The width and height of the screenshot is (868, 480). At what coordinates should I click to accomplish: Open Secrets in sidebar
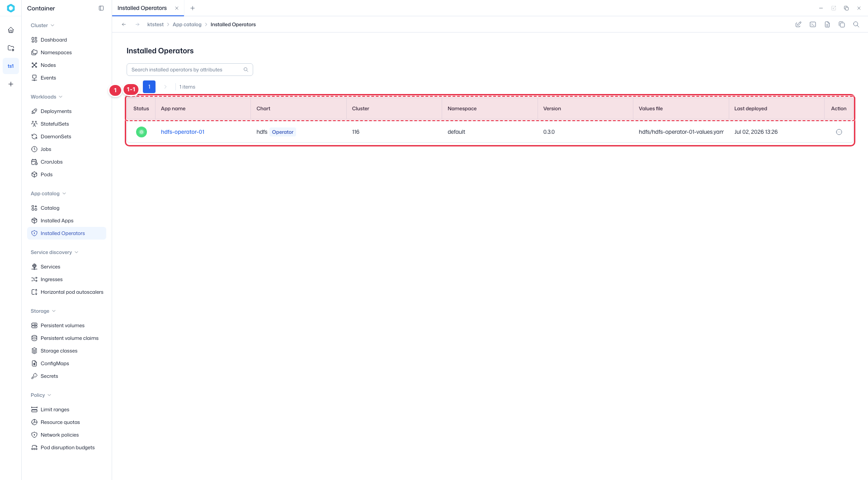tap(66, 376)
